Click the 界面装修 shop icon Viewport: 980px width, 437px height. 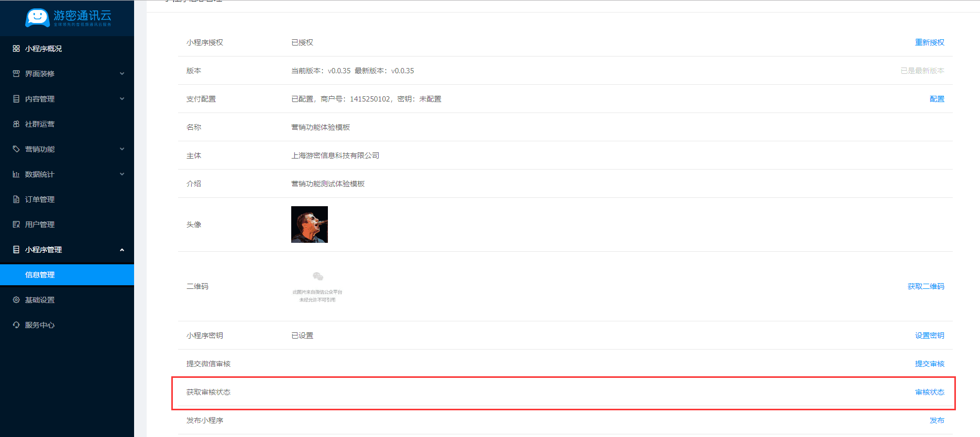[x=16, y=74]
